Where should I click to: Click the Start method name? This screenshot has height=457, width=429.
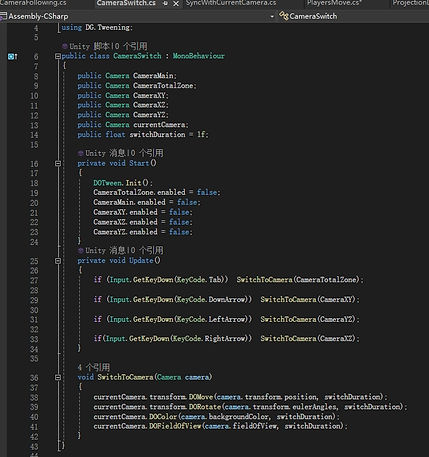click(139, 163)
